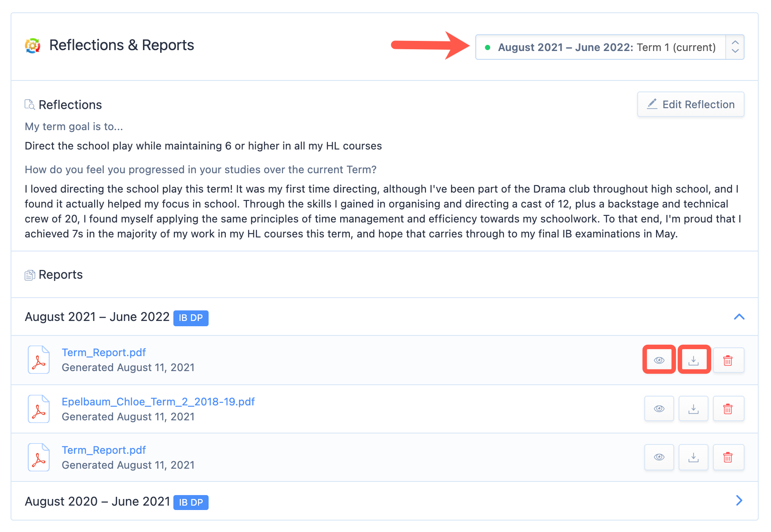Click the PDF icon of Epelbaum_Chloe report

click(x=39, y=409)
